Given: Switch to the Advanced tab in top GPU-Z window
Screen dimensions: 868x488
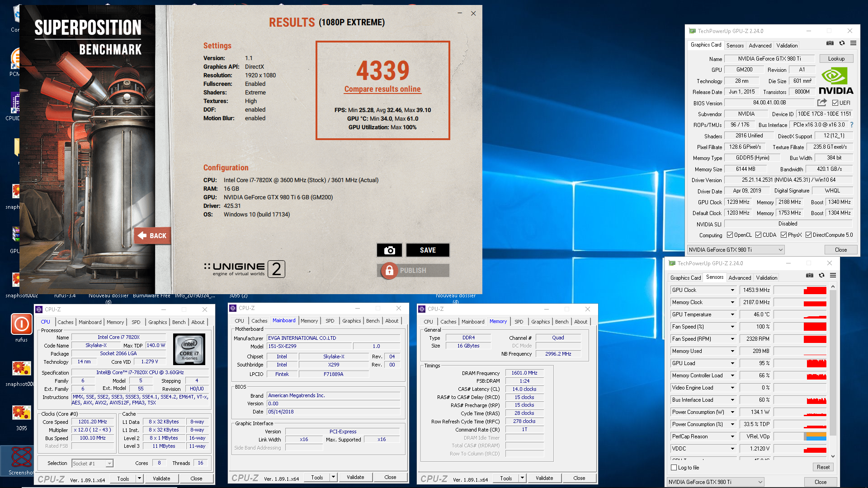Looking at the screenshot, I should [x=760, y=46].
